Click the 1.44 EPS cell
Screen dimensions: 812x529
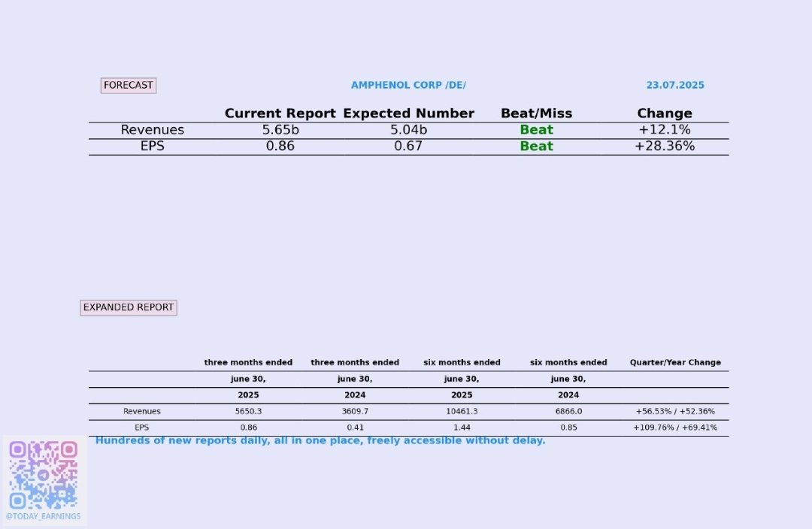462,428
